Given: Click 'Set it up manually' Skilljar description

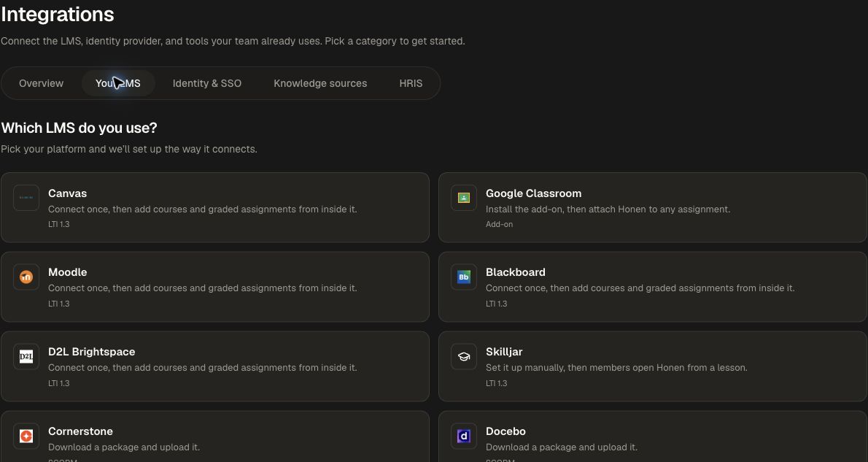Looking at the screenshot, I should pos(616,368).
